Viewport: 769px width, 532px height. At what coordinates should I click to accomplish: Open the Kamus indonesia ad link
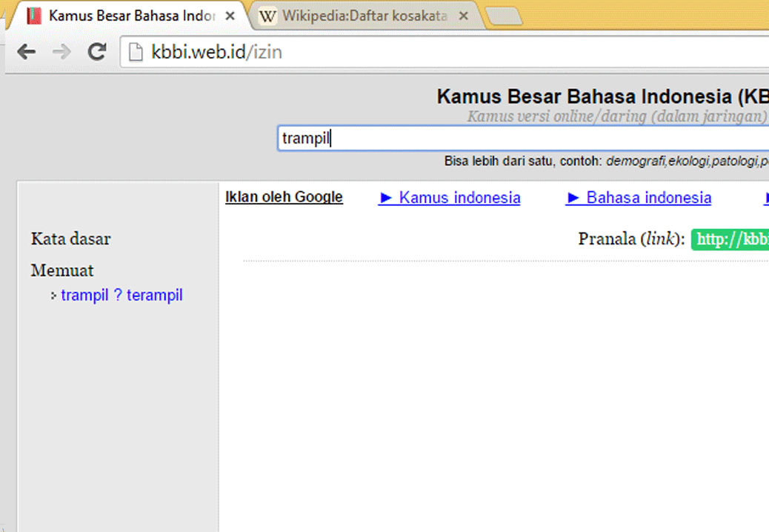pos(449,198)
